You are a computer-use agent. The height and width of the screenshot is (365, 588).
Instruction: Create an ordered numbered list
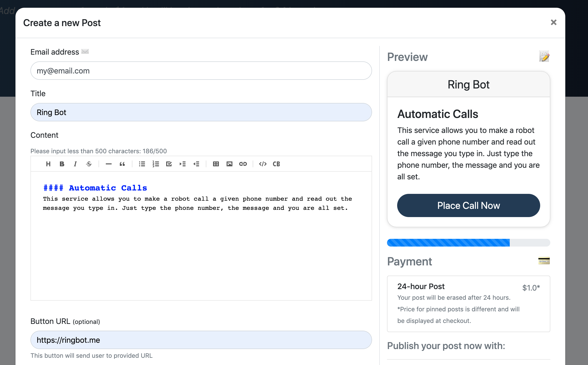(x=156, y=164)
